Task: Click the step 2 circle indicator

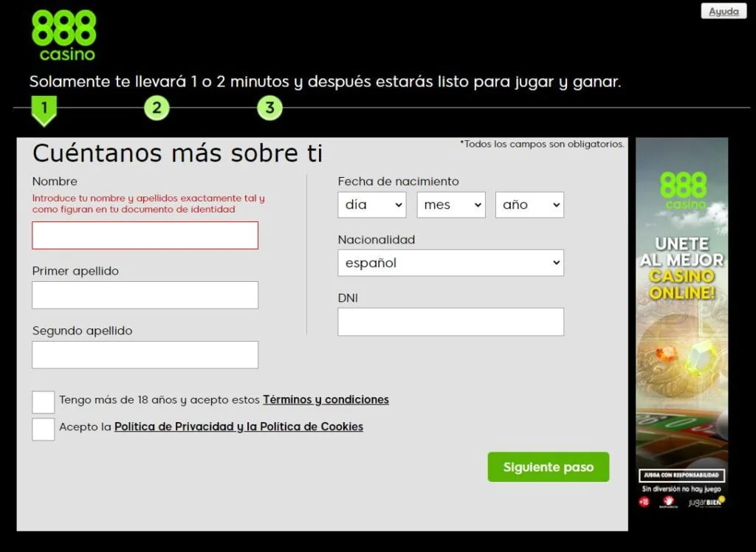Action: tap(156, 108)
